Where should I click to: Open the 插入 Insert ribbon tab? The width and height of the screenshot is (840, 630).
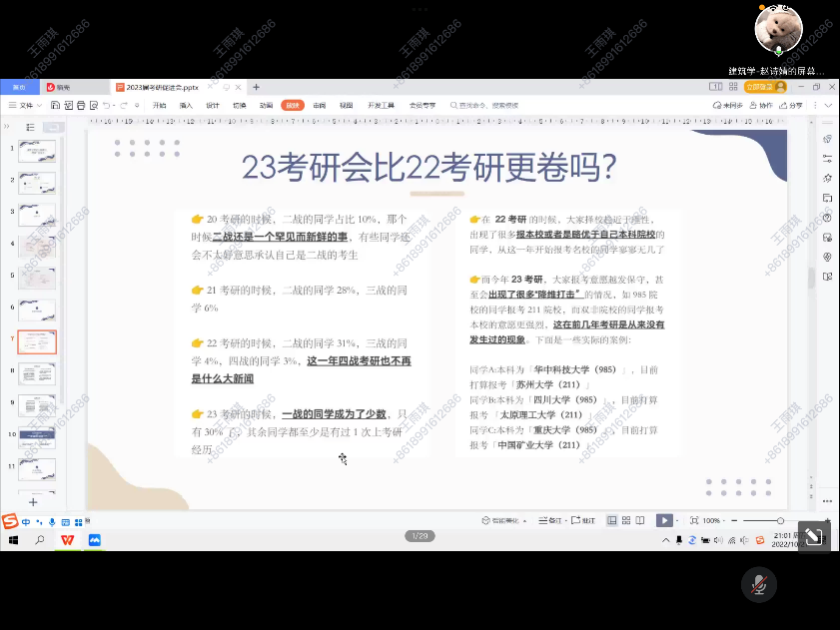click(x=186, y=105)
